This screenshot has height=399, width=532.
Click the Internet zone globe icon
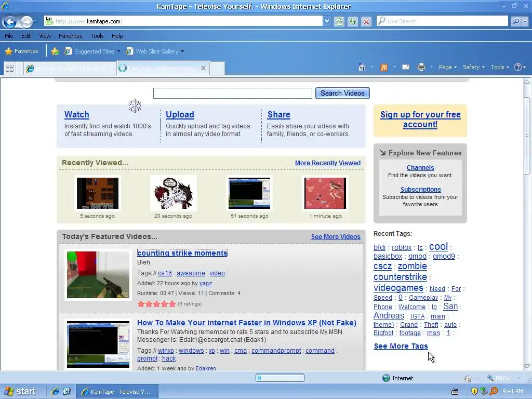[386, 378]
